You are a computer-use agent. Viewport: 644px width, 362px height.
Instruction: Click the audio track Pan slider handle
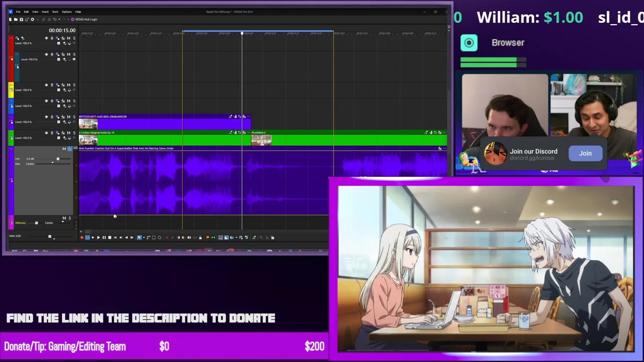coord(52,163)
